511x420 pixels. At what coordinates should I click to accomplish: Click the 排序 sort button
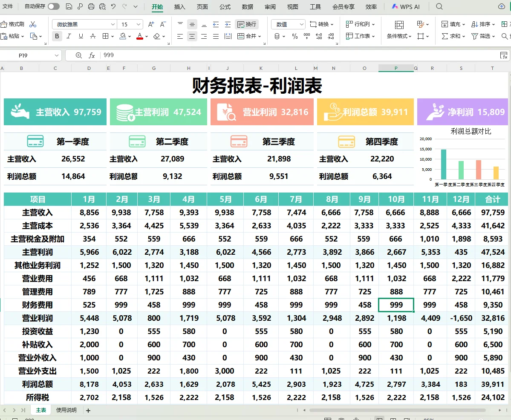point(483,24)
